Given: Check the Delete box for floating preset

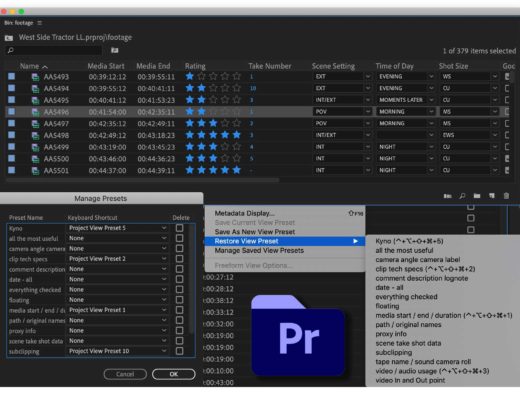Looking at the screenshot, I should tap(179, 300).
